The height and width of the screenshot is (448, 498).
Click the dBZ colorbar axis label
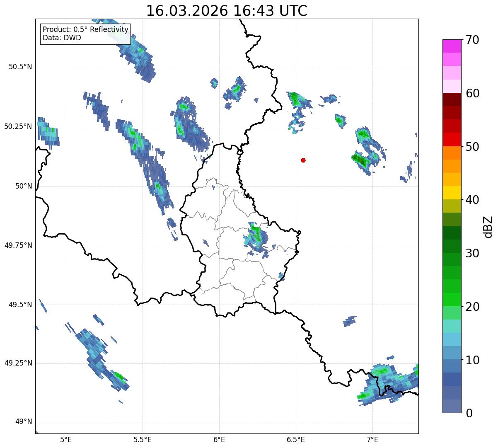pyautogui.click(x=488, y=226)
